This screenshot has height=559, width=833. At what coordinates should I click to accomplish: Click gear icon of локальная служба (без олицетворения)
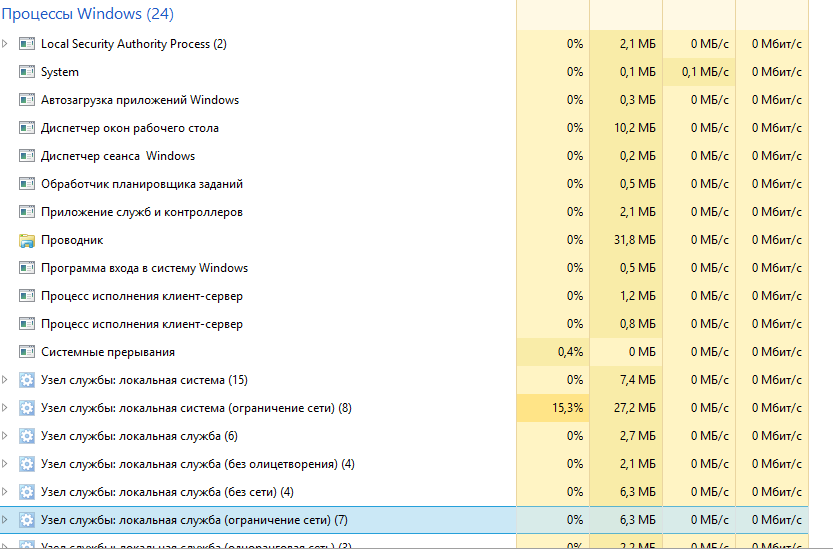pos(27,464)
